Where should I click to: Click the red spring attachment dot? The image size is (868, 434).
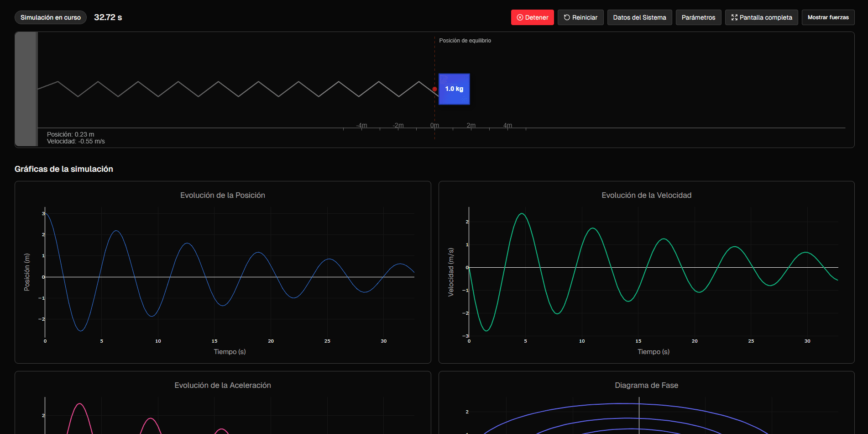(x=434, y=89)
